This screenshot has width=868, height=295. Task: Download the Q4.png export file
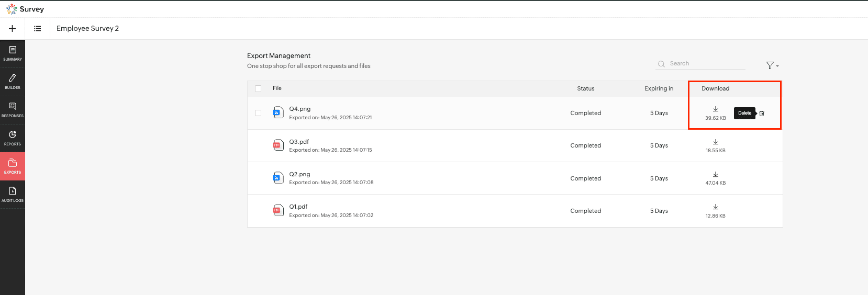[715, 109]
